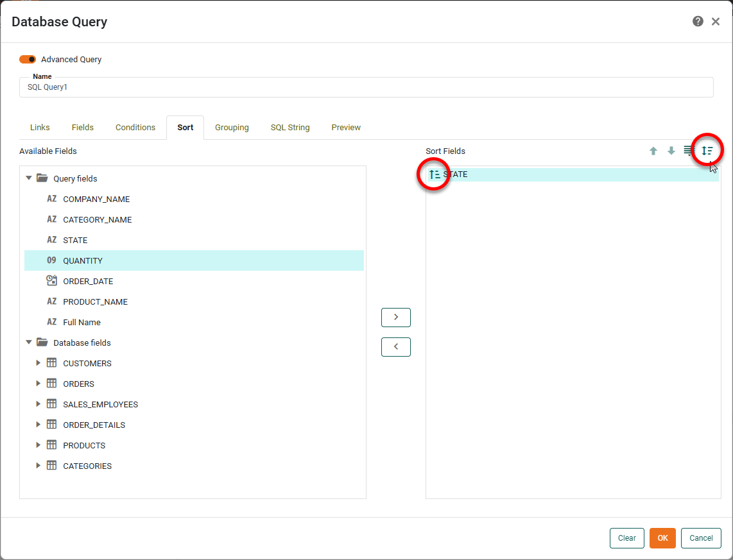Viewport: 733px width, 560px height.
Task: Expand the CUSTOMERS table node
Action: click(38, 363)
